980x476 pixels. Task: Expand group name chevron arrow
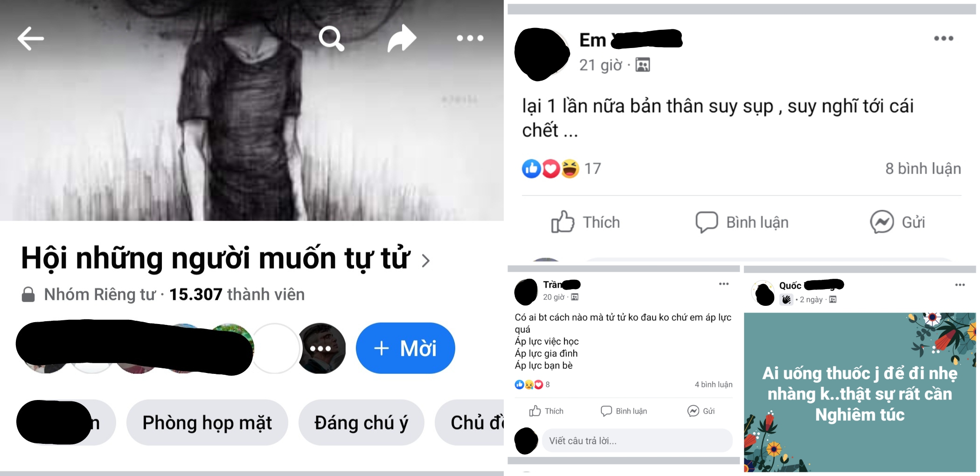(x=425, y=260)
